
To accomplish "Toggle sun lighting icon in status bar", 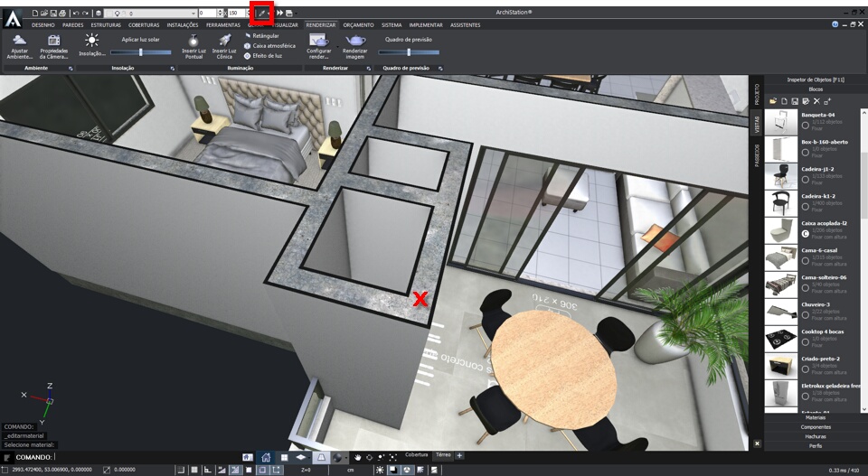I will [380, 470].
